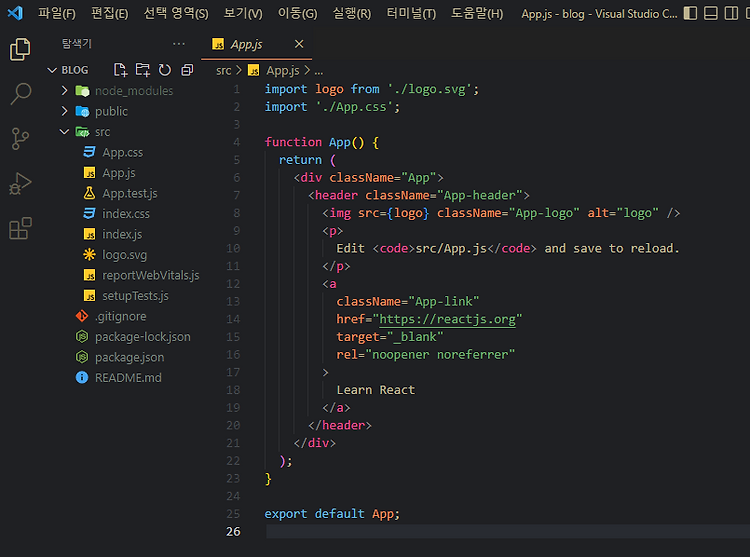
Task: Expand the public folder
Action: 65,111
